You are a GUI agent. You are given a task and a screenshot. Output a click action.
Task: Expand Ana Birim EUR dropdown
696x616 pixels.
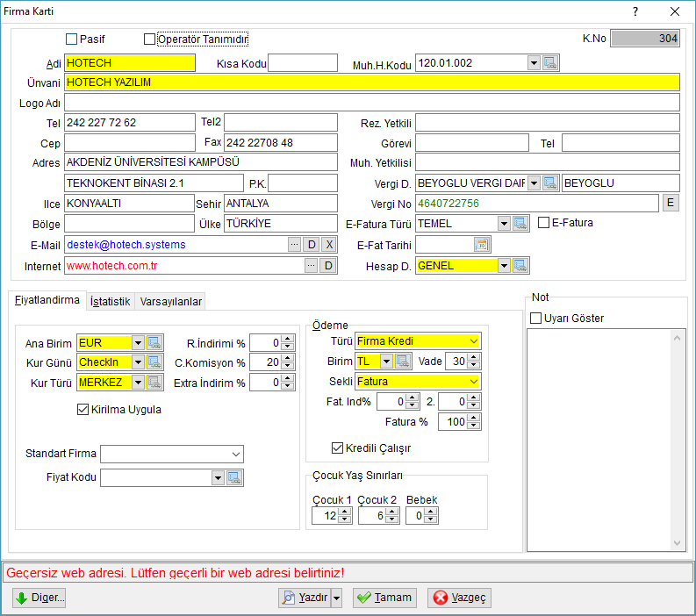(x=138, y=342)
